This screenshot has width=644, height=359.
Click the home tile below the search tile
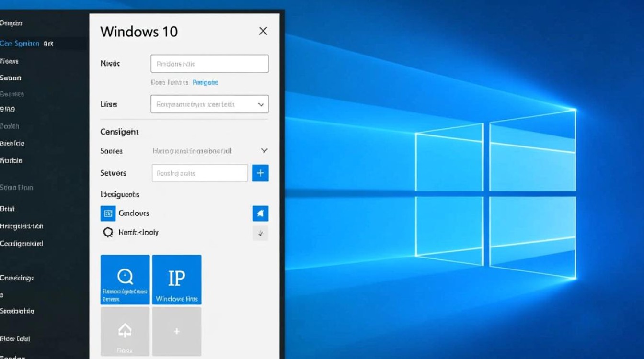click(125, 331)
